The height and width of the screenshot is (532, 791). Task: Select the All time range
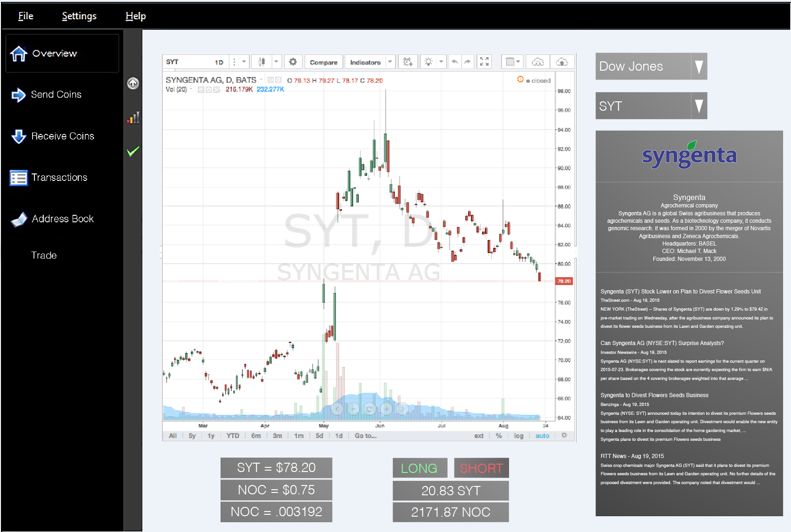point(173,436)
